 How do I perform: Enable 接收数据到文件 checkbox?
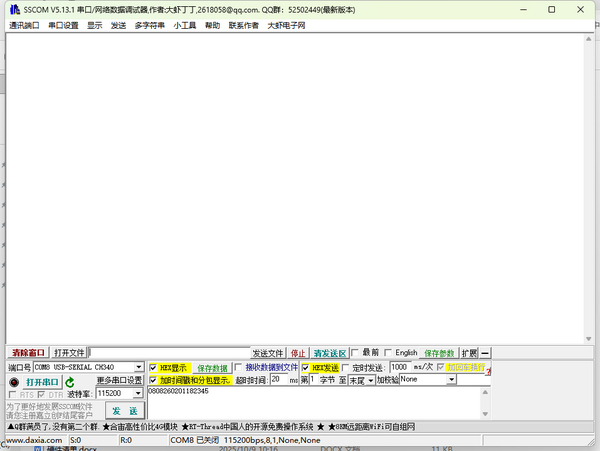238,367
